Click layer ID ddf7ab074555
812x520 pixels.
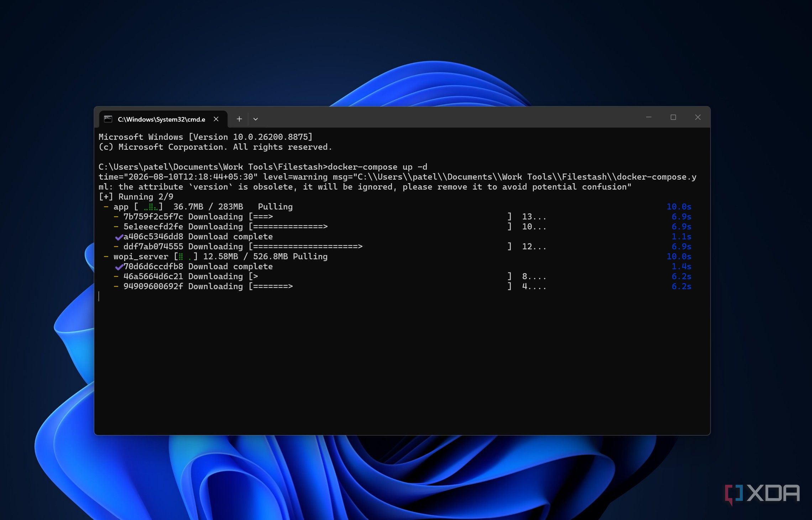click(153, 246)
